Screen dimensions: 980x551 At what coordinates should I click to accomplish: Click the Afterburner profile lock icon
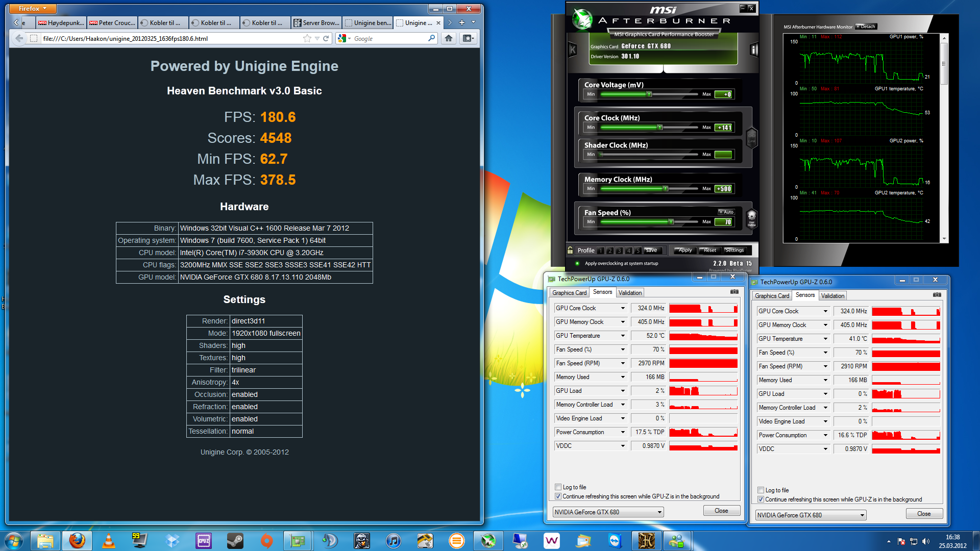pyautogui.click(x=570, y=250)
